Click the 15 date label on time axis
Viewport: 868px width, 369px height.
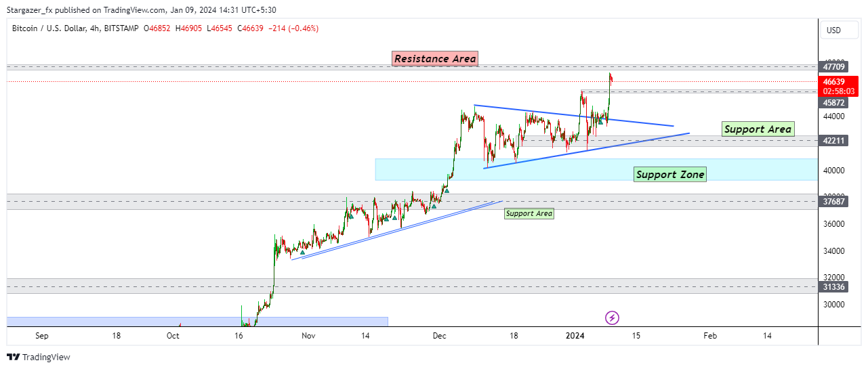tap(636, 336)
